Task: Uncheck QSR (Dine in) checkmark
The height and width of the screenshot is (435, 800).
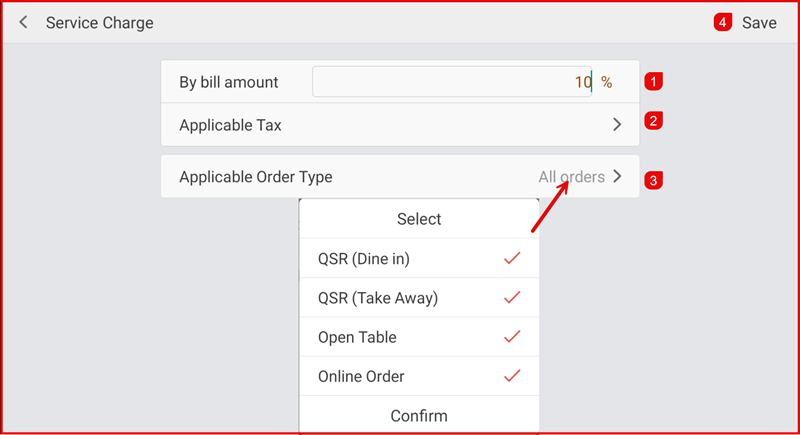Action: click(x=512, y=258)
